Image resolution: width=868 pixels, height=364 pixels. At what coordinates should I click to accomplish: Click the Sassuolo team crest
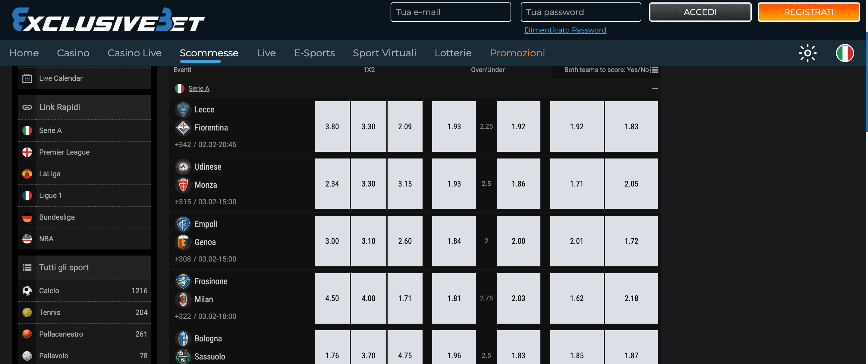pyautogui.click(x=183, y=356)
